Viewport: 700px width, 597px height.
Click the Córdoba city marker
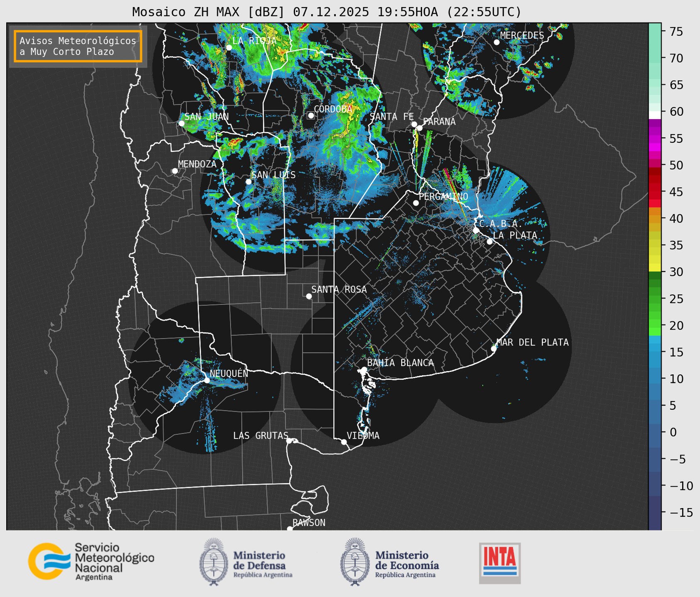pyautogui.click(x=311, y=115)
